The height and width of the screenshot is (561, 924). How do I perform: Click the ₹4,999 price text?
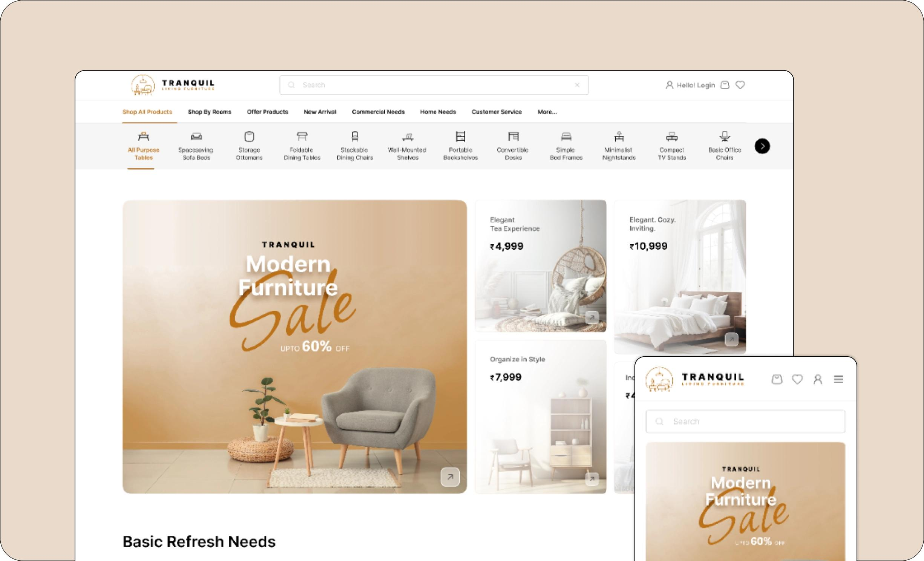(506, 247)
